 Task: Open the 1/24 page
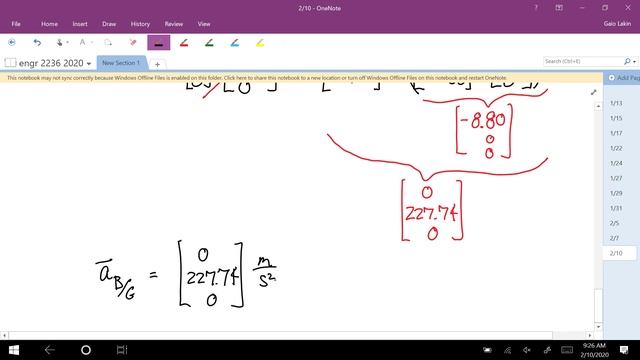[x=616, y=163]
